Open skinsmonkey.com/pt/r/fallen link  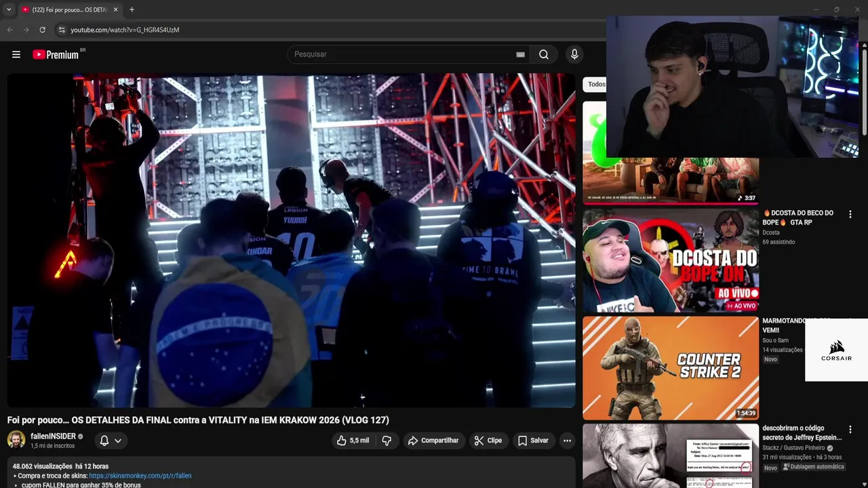[140, 476]
